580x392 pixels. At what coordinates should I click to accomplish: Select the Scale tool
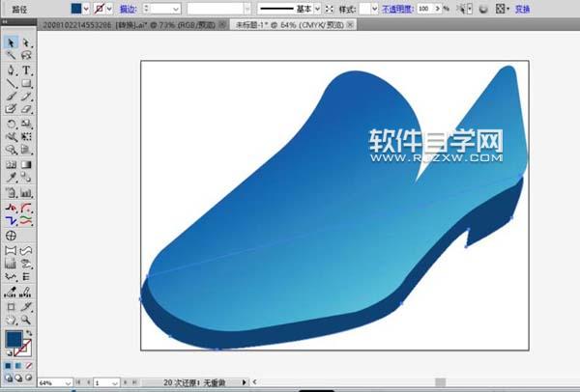click(26, 124)
